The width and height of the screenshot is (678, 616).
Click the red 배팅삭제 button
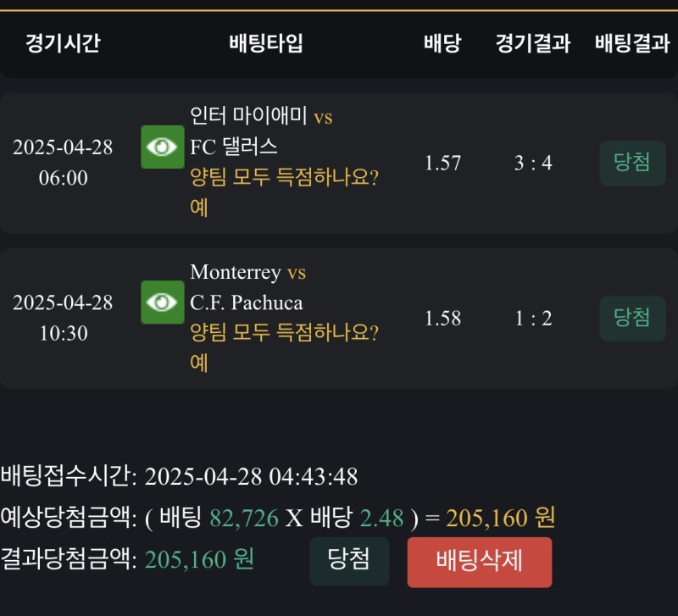[479, 562]
